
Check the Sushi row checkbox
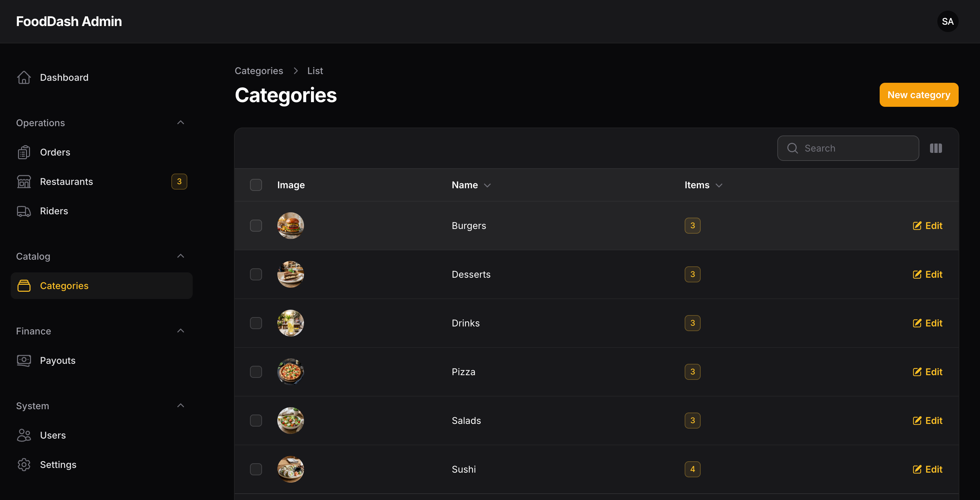(x=256, y=470)
